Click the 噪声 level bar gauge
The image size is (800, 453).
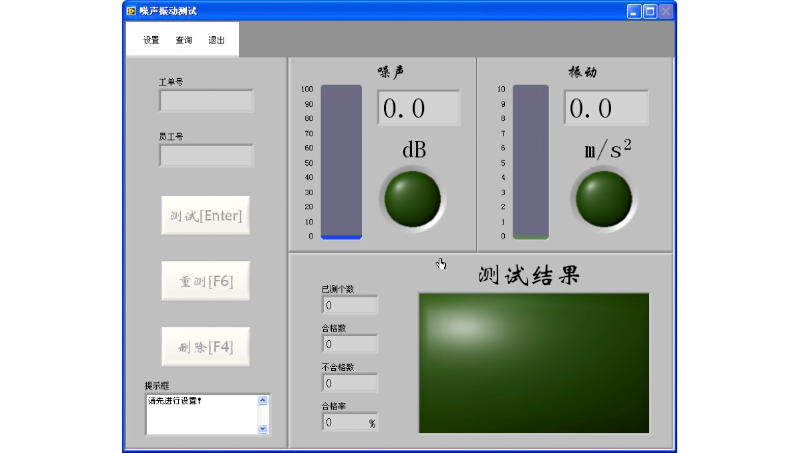point(341,162)
